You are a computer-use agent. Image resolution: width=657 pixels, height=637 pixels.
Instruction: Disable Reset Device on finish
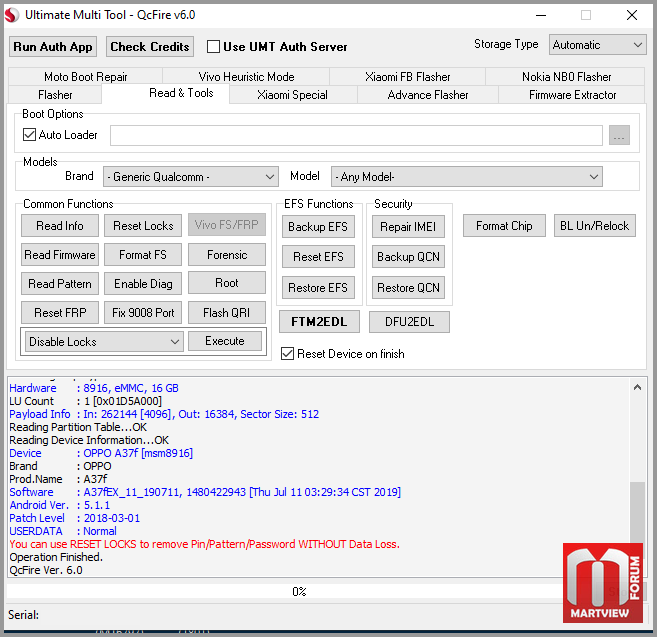click(287, 354)
